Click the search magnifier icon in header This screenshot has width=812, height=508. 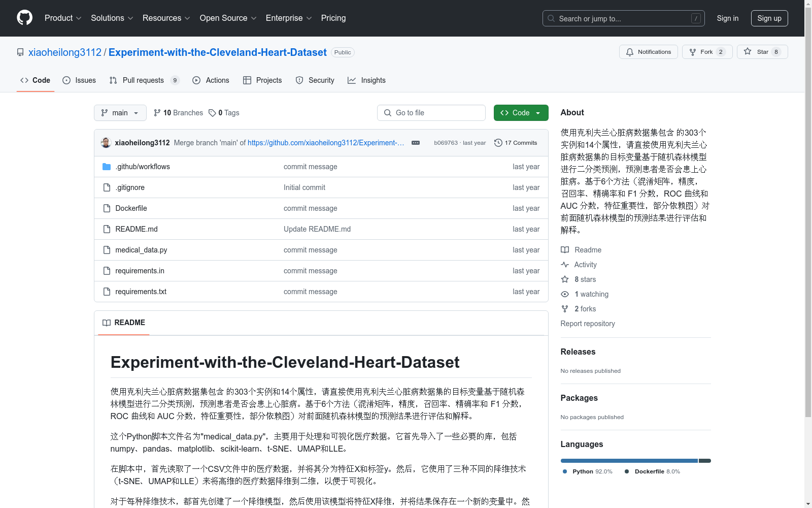pyautogui.click(x=551, y=18)
